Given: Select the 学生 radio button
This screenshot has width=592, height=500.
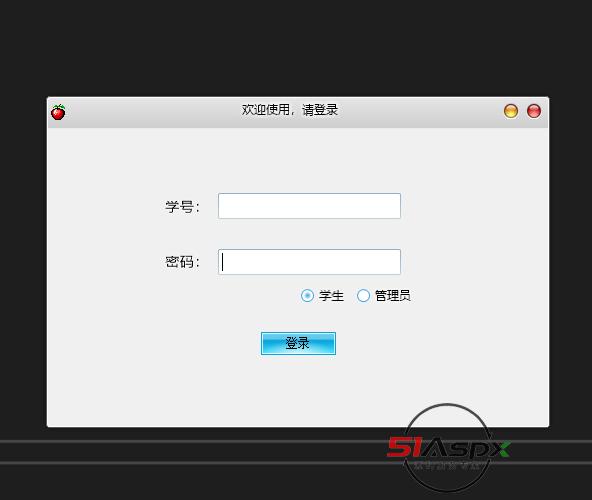Looking at the screenshot, I should 307,295.
